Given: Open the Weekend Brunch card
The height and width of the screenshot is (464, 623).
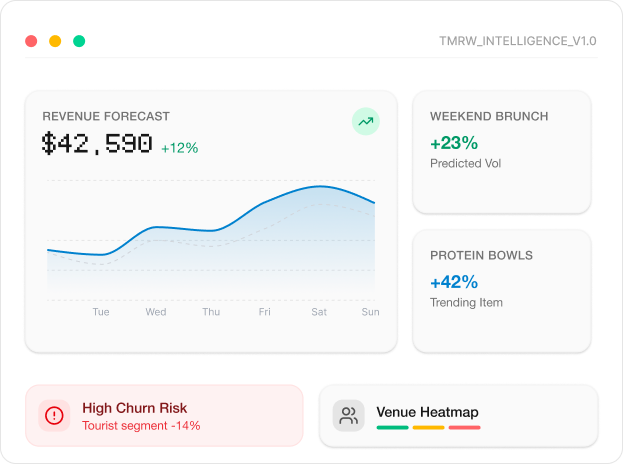Looking at the screenshot, I should (x=501, y=152).
